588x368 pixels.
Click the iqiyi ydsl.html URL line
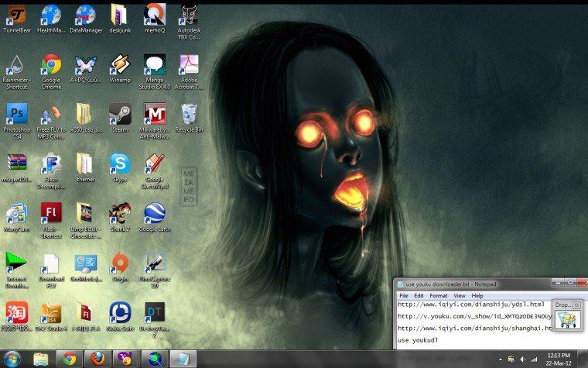click(x=471, y=304)
